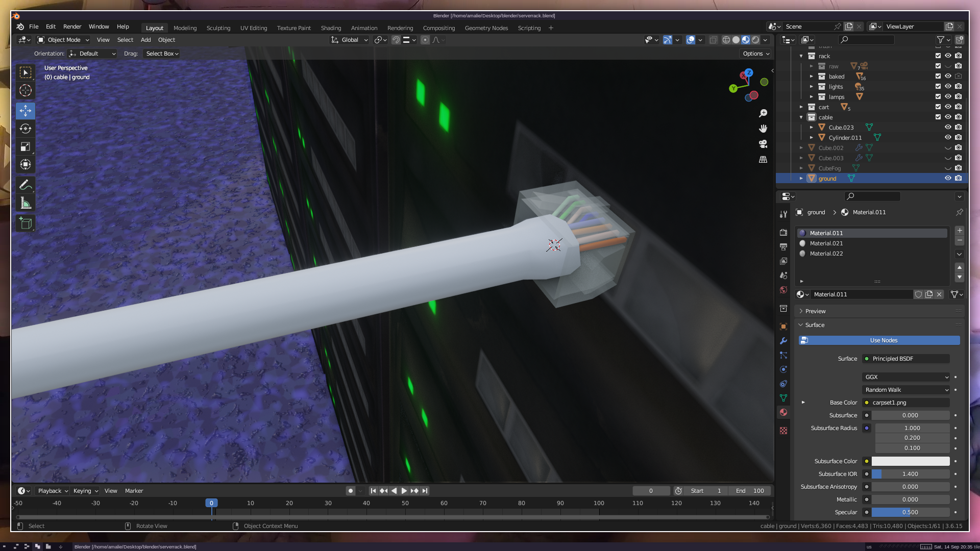
Task: Click the Subsurface Color swatch
Action: 910,461
